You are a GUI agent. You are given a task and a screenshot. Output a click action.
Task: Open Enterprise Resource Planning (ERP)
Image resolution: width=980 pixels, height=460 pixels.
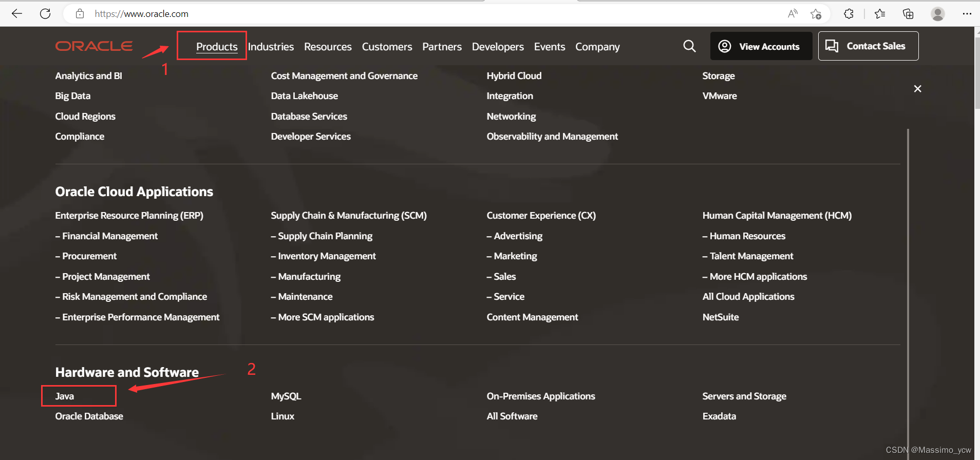tap(129, 216)
